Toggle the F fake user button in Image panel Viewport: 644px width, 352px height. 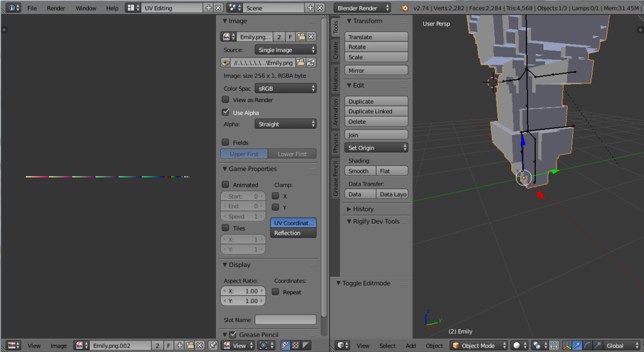tap(291, 37)
